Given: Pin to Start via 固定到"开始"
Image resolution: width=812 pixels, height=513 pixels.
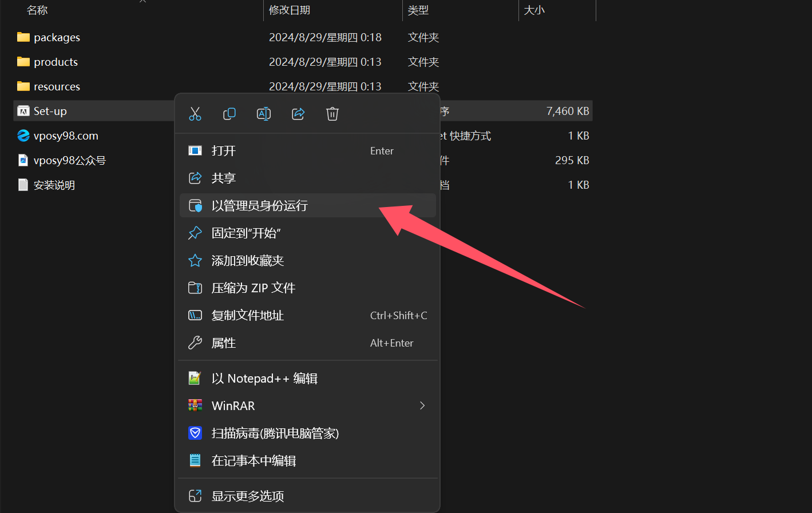Looking at the screenshot, I should [246, 233].
